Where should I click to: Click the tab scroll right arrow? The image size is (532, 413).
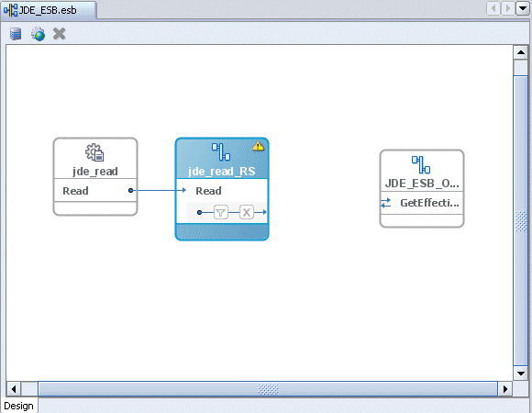click(x=508, y=8)
